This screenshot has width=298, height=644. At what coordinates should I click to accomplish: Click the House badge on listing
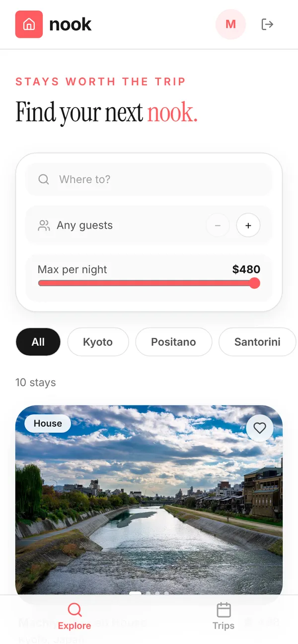point(48,424)
